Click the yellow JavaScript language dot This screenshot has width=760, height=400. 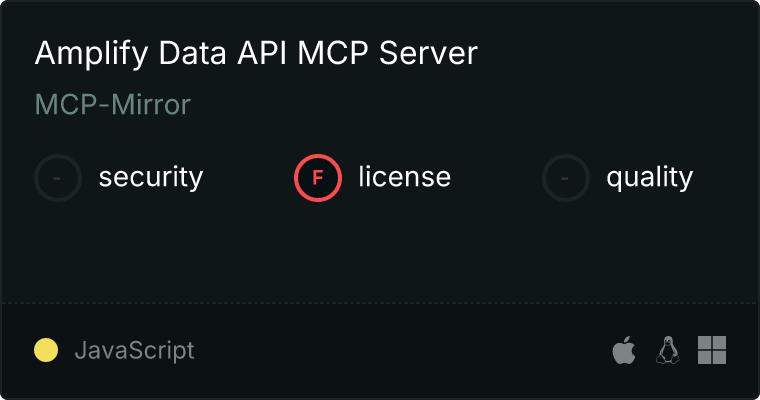46,350
